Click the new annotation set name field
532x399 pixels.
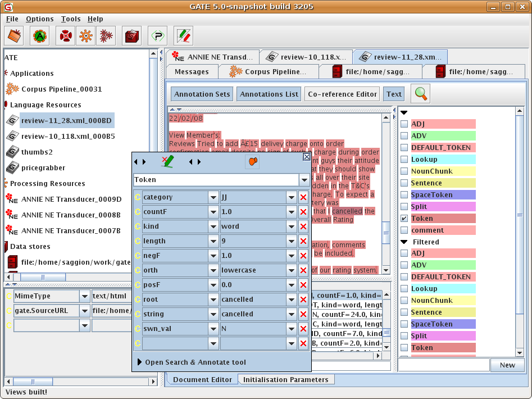coord(443,365)
